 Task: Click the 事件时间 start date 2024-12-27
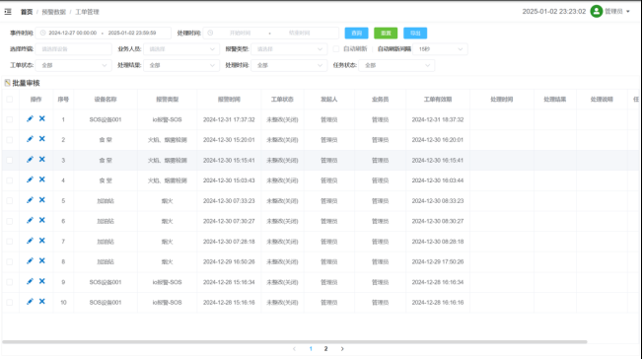73,33
